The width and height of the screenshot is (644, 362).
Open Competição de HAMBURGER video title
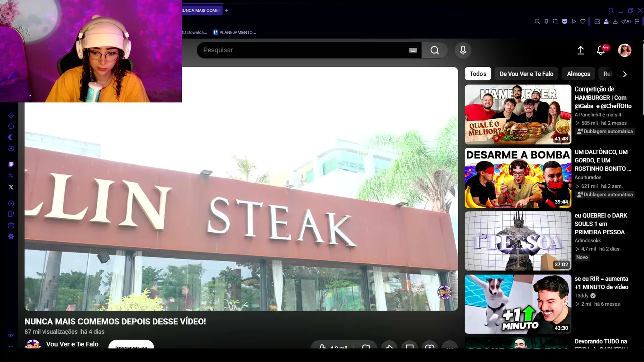click(603, 98)
